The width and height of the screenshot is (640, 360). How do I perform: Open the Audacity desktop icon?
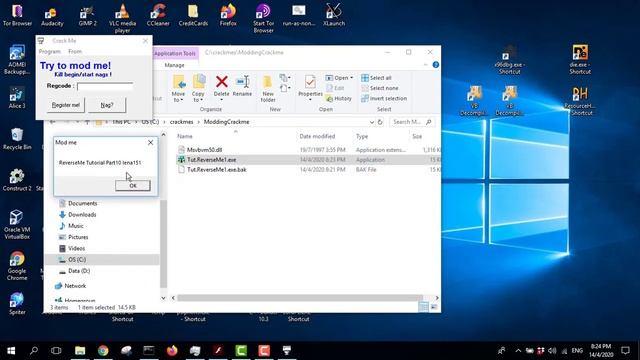pyautogui.click(x=52, y=16)
